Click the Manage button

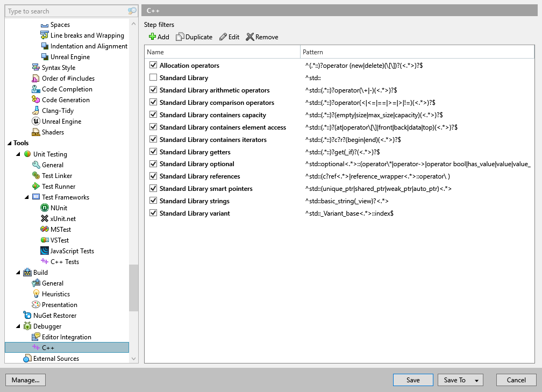coord(25,380)
